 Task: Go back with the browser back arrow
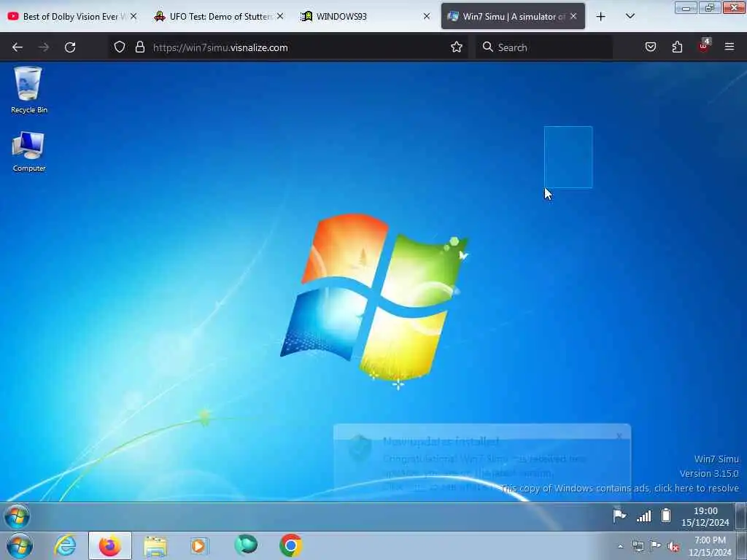click(x=18, y=47)
